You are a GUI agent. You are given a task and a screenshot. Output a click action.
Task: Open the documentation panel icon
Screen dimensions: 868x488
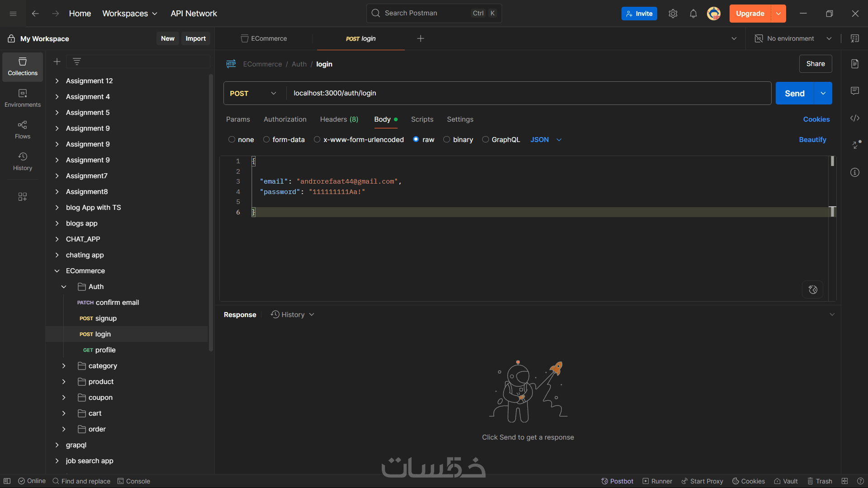pos(855,64)
